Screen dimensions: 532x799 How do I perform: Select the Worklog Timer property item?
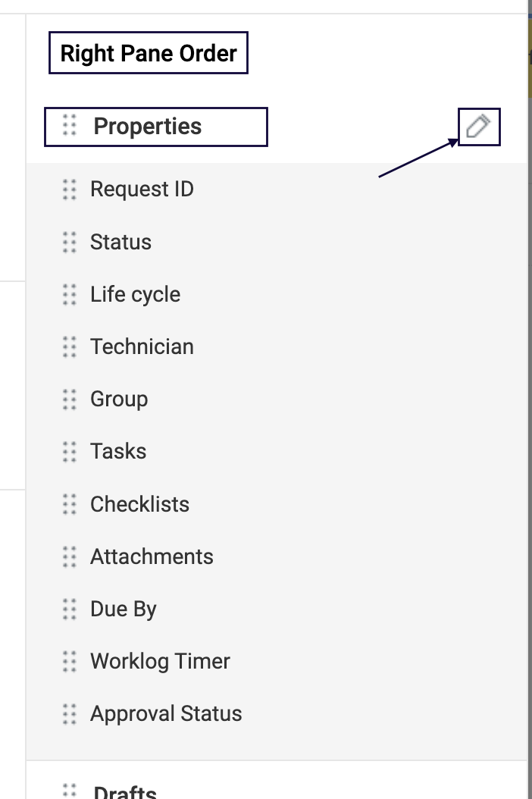coord(160,661)
